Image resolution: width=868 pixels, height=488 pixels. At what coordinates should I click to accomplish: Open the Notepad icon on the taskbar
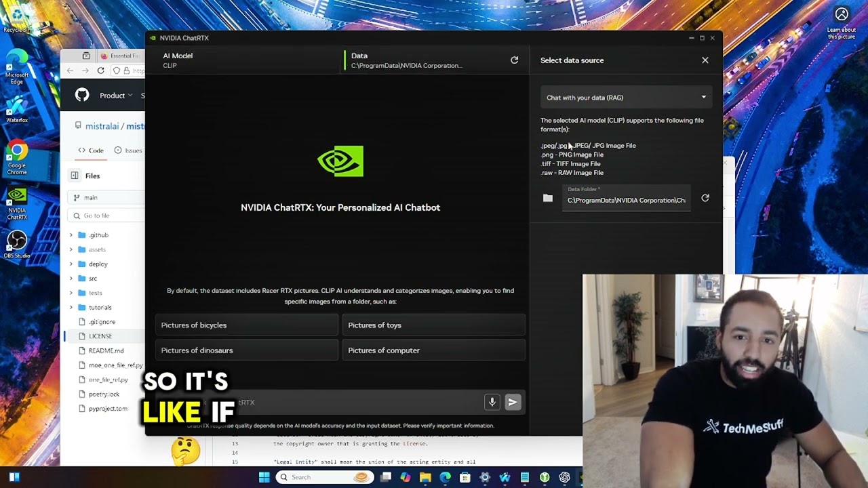click(x=524, y=477)
